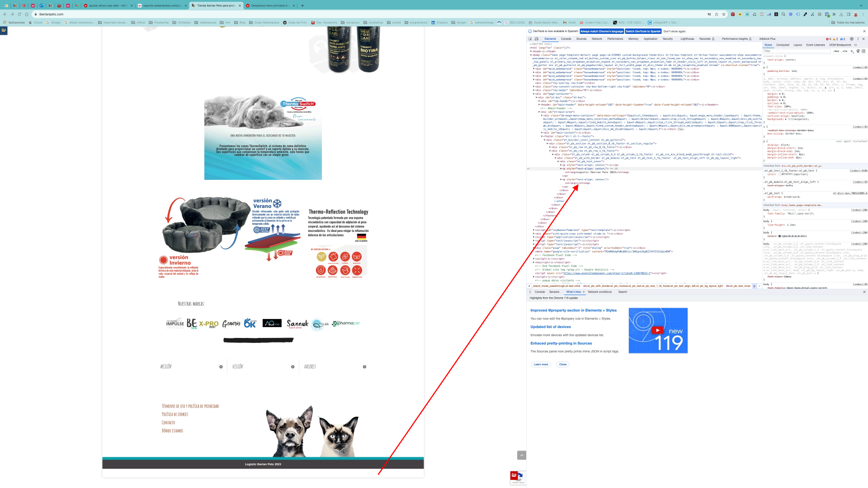Open the Política de cookies footer link
Viewport: 868px width, 488px height.
pos(175,414)
